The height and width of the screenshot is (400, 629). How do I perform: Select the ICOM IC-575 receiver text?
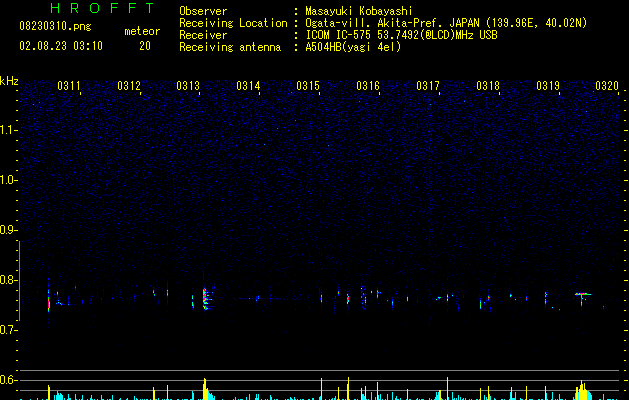tap(401, 35)
